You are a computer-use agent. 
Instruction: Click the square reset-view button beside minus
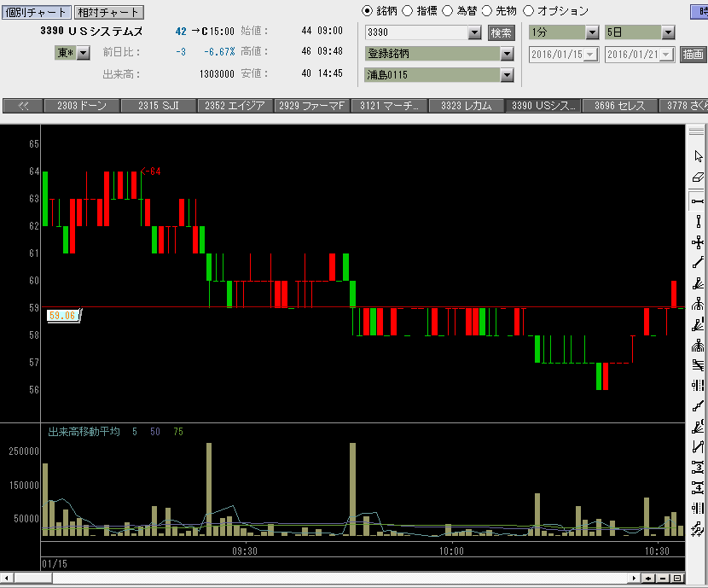pyautogui.click(x=677, y=579)
